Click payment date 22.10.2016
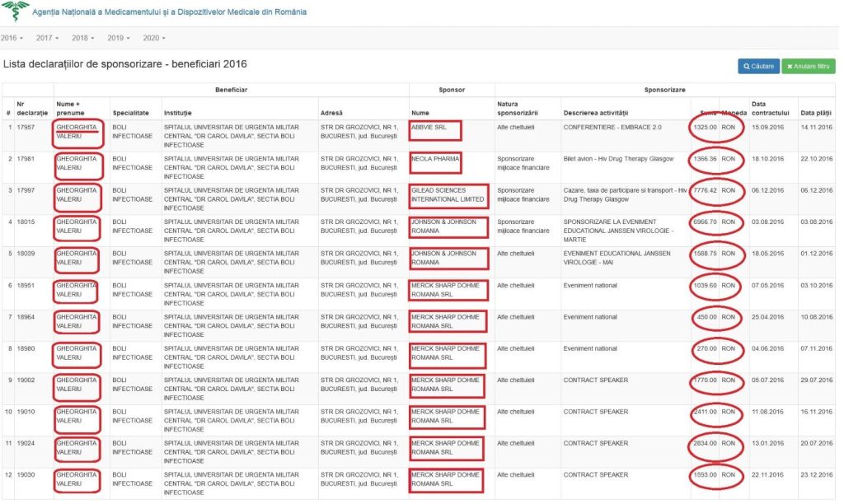Screen dimensions: 844x504 (x=817, y=159)
